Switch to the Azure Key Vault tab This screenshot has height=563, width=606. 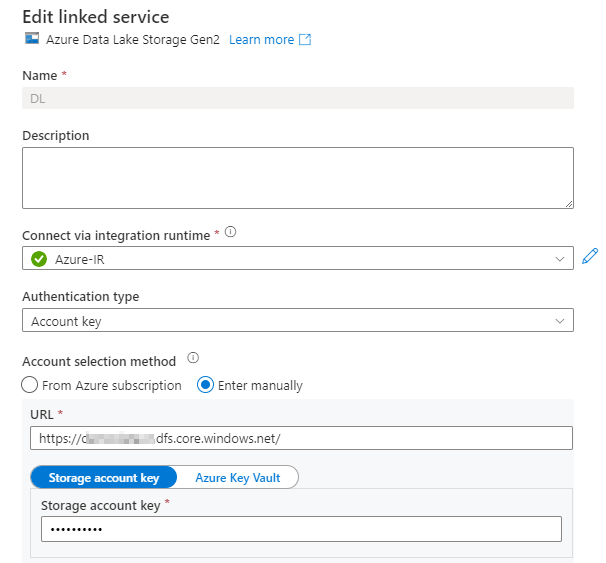[238, 478]
